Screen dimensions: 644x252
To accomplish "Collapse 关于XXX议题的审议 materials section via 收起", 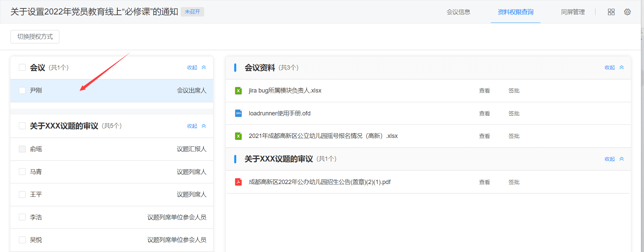I will pyautogui.click(x=610, y=159).
